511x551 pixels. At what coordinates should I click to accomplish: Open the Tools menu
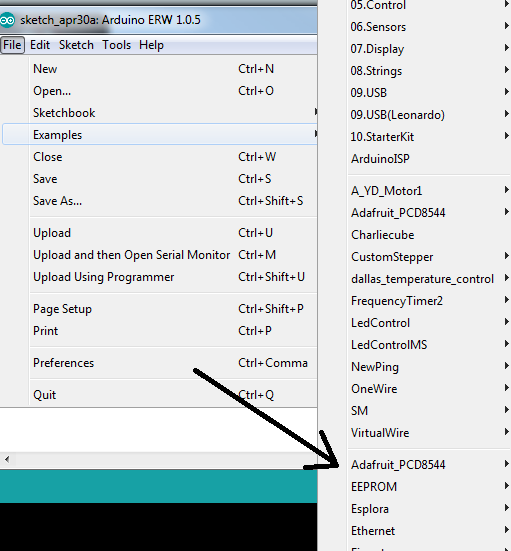pyautogui.click(x=117, y=45)
